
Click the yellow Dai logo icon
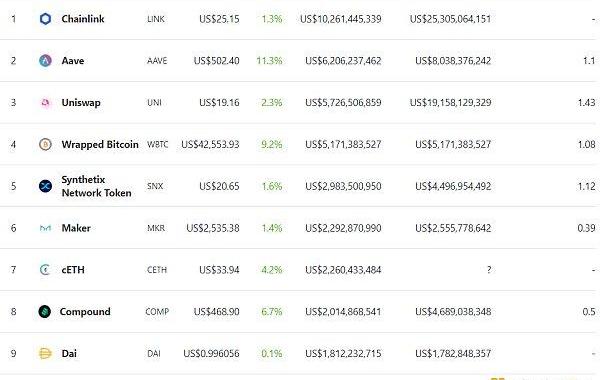45,353
